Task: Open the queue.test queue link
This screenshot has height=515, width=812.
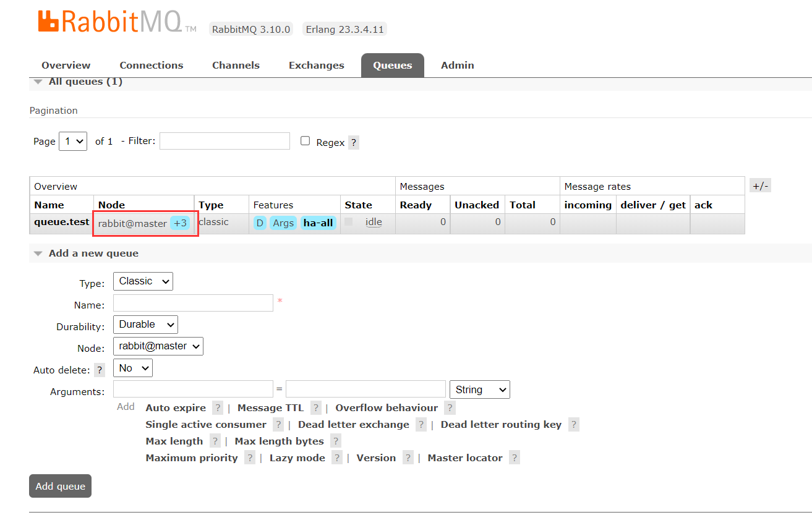Action: click(x=62, y=222)
